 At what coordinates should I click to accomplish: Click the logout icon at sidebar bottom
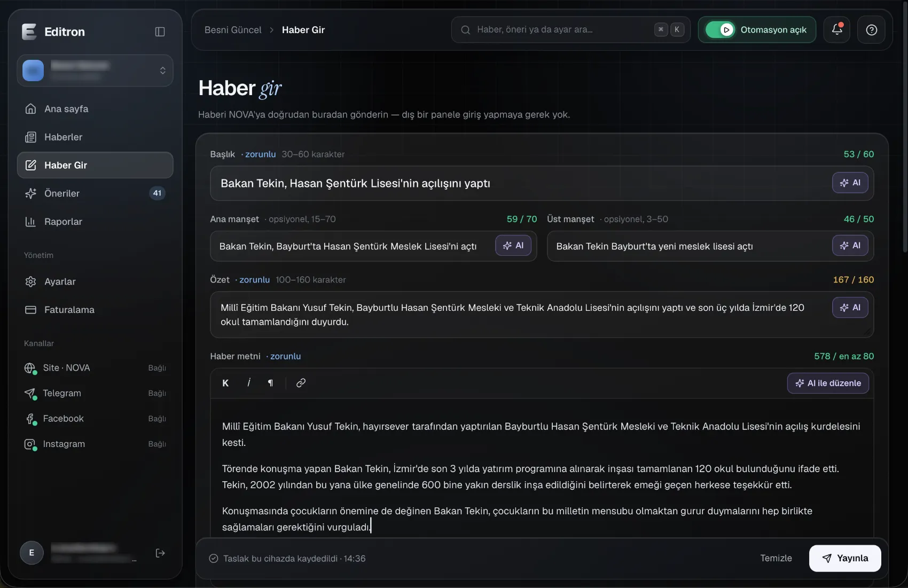tap(160, 553)
